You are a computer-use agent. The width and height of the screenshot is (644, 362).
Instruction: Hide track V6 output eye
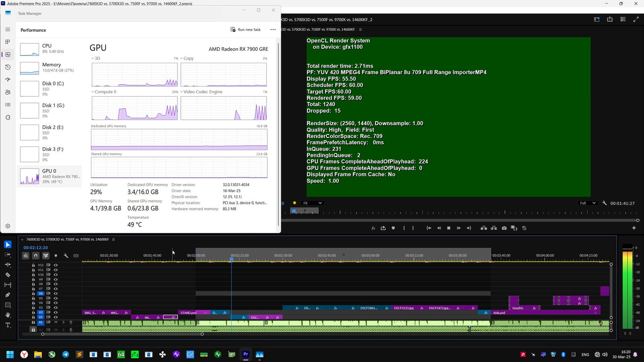[56, 294]
